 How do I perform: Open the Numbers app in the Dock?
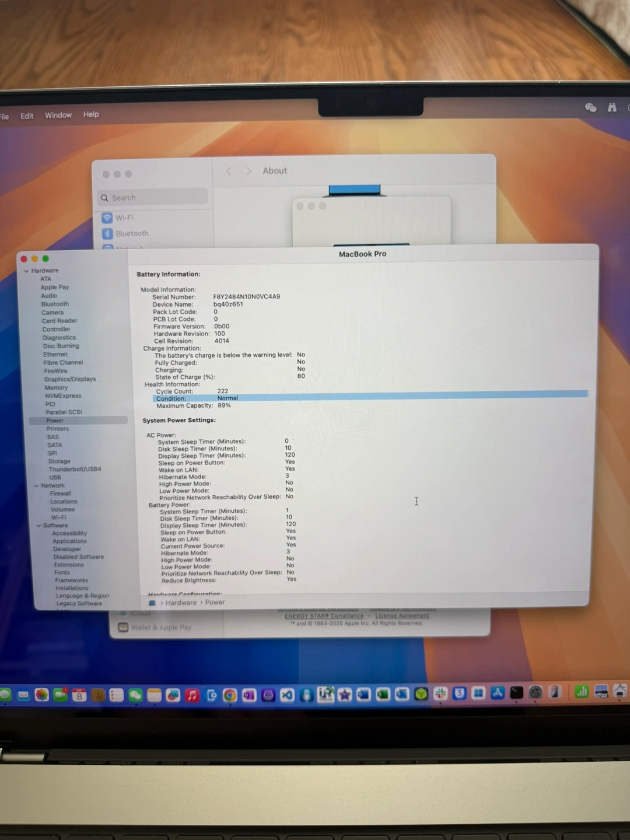pos(582,691)
